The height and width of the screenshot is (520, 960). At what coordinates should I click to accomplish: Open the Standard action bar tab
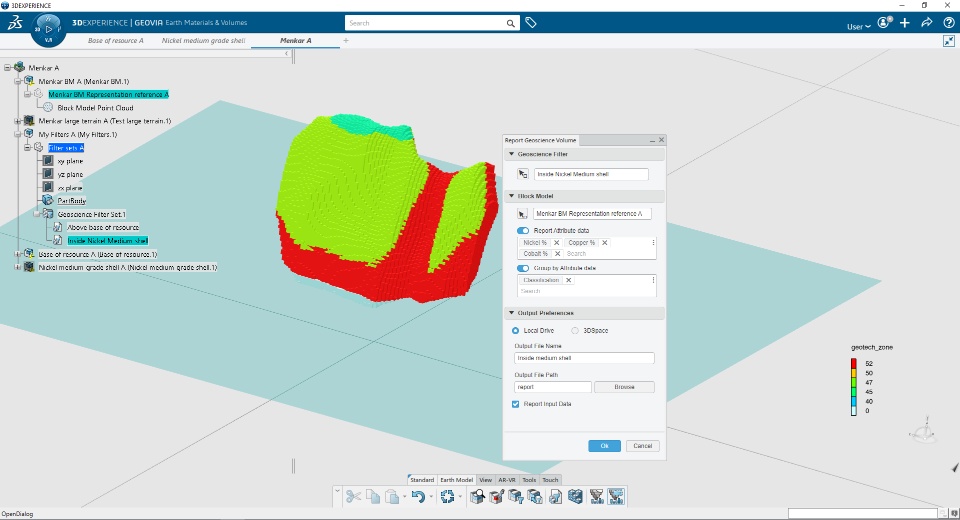click(x=422, y=480)
